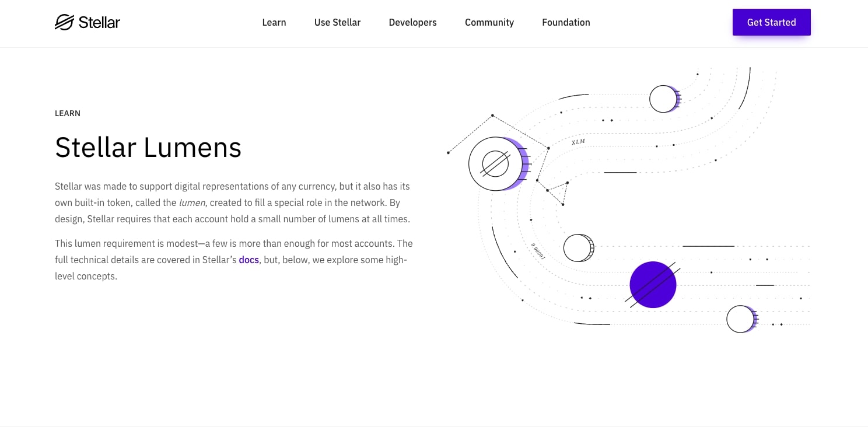Click the Stellar logo icon
868x444 pixels.
tap(64, 22)
